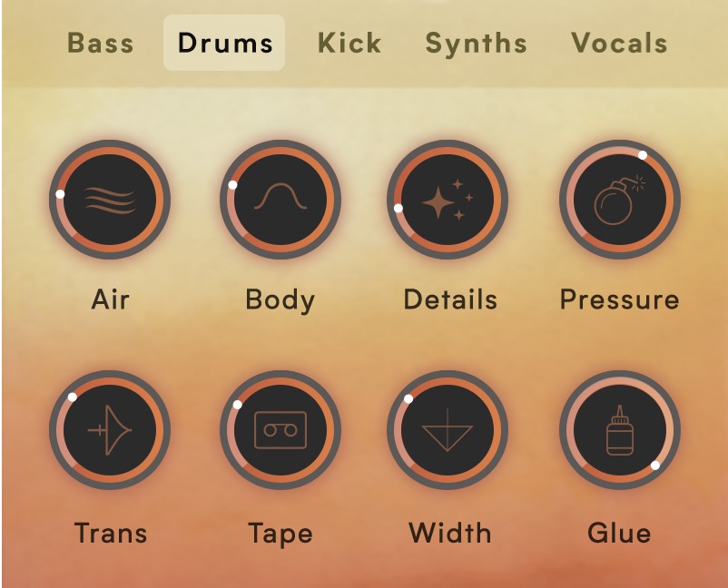Image resolution: width=728 pixels, height=588 pixels.
Task: Click the Details sparkles icon
Action: point(448,200)
